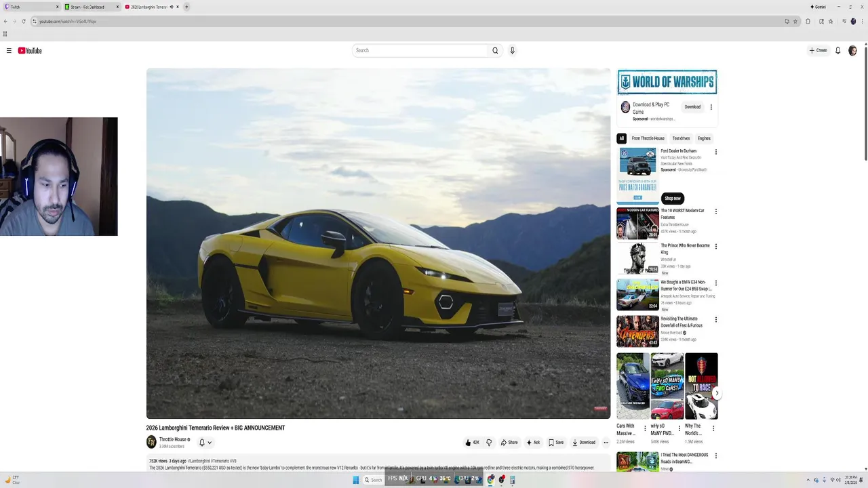Dislike the video with thumbs down
Screen dimensions: 868x488
(489, 443)
